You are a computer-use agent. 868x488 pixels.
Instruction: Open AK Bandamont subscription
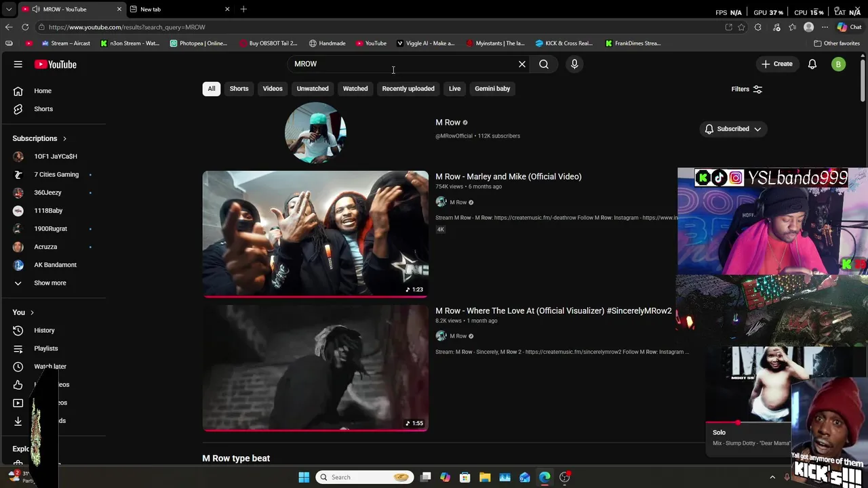(x=54, y=265)
